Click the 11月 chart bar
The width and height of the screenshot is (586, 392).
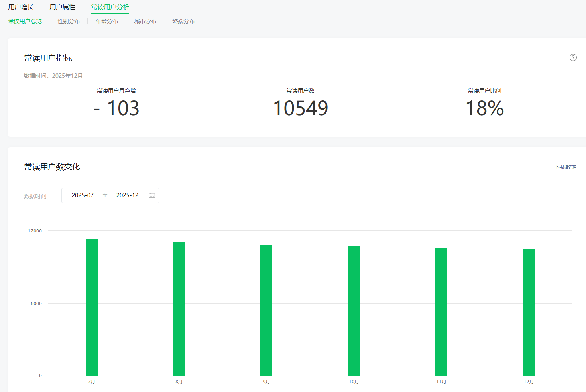click(441, 311)
